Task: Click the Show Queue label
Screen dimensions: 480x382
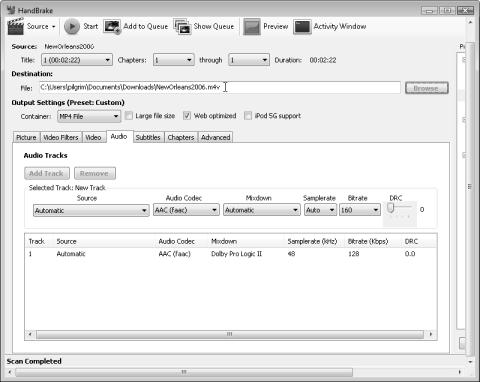Action: (214, 26)
